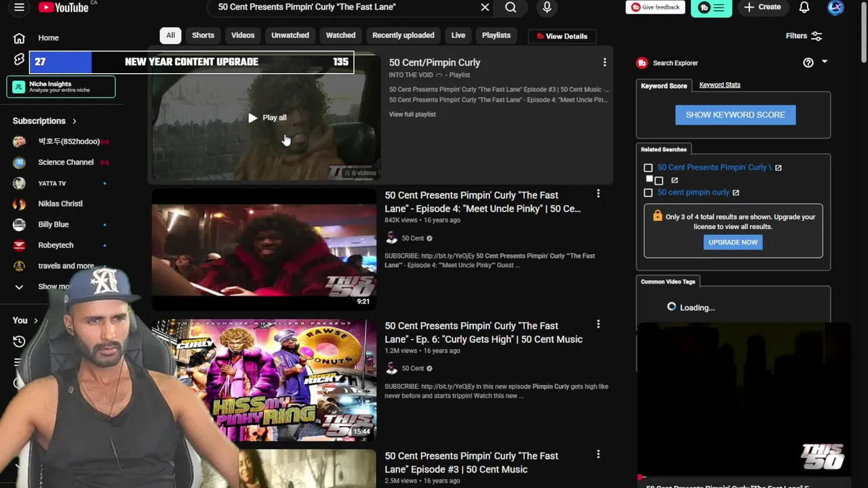
Task: Click the TubeBuddy logo beside Search Explorer
Action: click(642, 63)
